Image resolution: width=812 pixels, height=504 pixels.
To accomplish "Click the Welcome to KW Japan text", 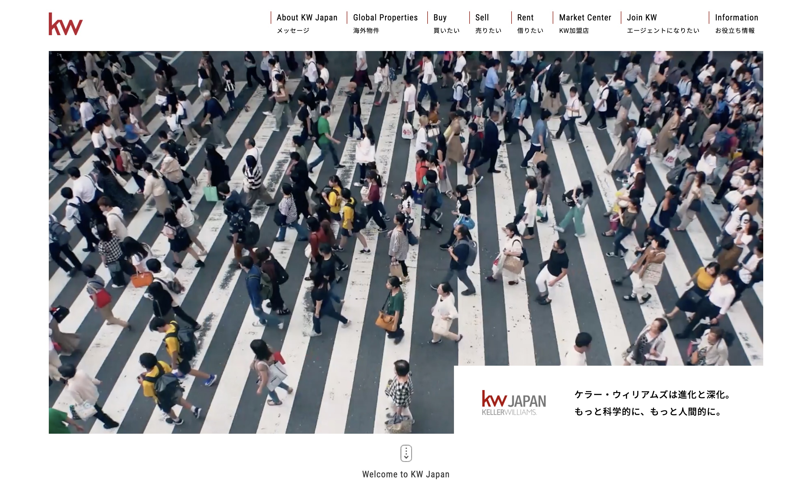I will [406, 474].
